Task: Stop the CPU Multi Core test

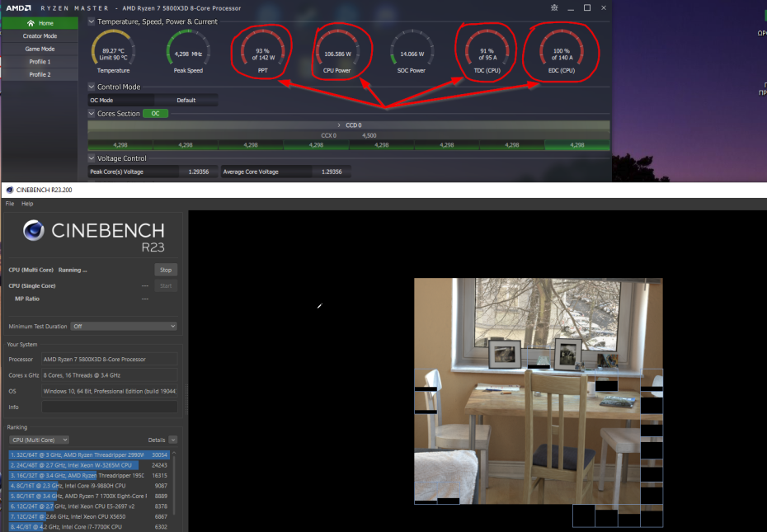Action: pos(166,270)
